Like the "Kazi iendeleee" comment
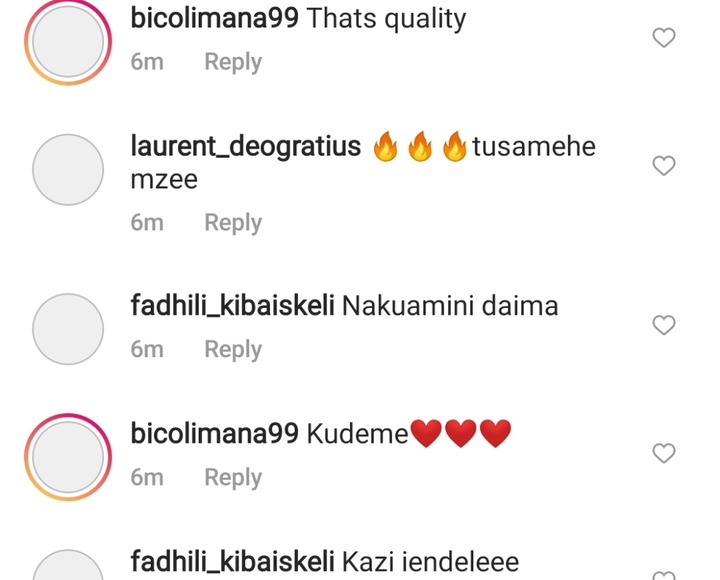Viewport: 720px width, 580px height. coord(664,575)
